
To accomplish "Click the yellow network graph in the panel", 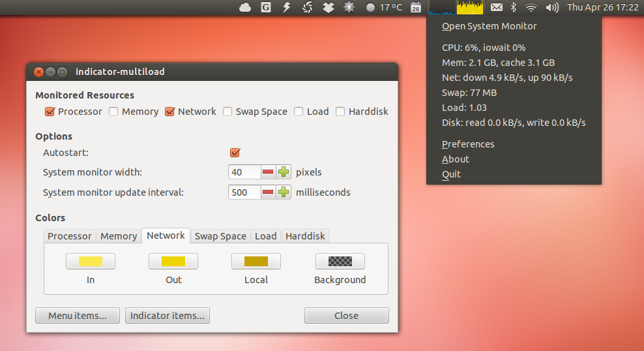I will click(x=470, y=7).
